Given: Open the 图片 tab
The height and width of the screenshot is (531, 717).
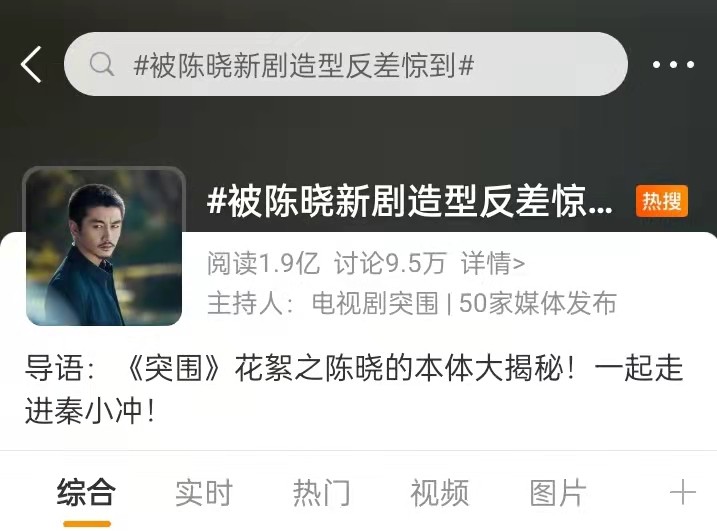Looking at the screenshot, I should [x=558, y=492].
